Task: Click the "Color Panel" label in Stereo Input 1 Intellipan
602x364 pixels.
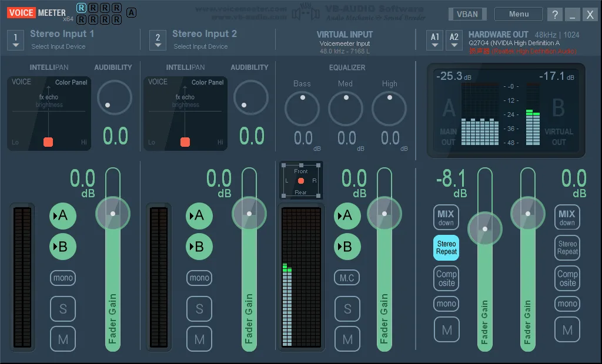Action: click(x=71, y=82)
